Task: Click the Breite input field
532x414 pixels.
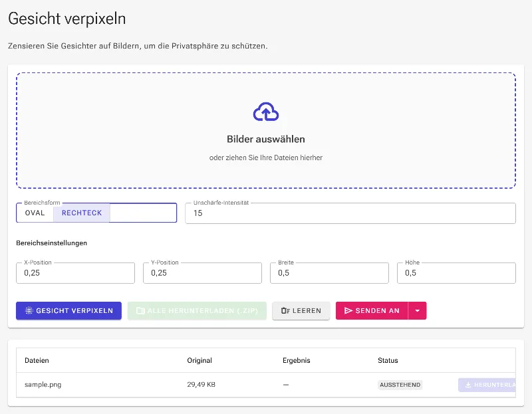Action: point(329,273)
